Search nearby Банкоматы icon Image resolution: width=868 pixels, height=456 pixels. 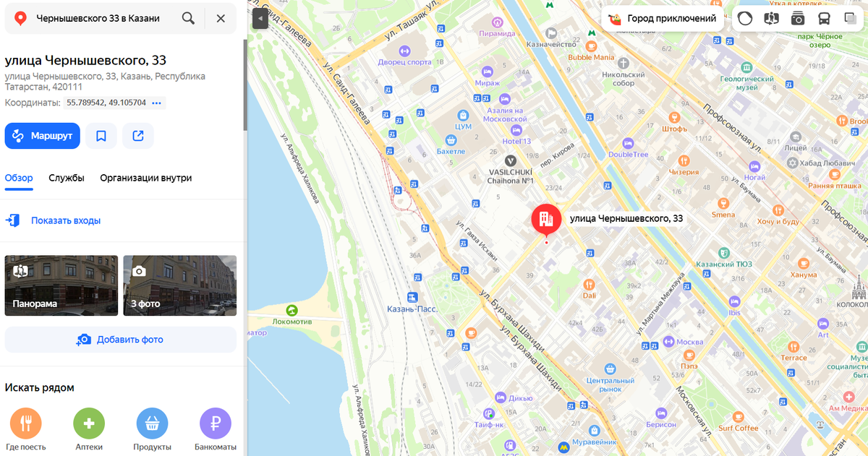(x=216, y=423)
